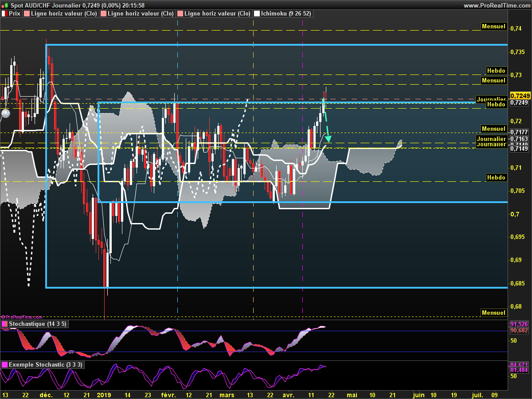Click the yellow highlighted 0,7249 price tag
Image resolution: width=532 pixels, height=399 pixels.
tap(520, 96)
